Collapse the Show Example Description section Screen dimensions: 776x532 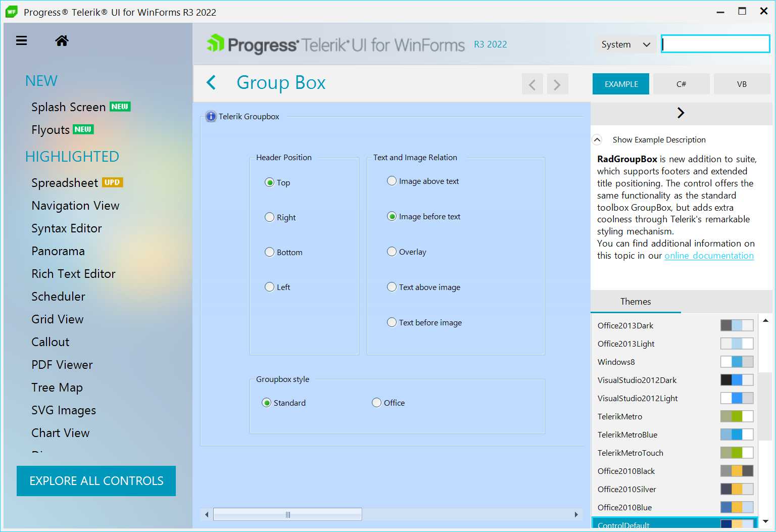[x=597, y=140]
